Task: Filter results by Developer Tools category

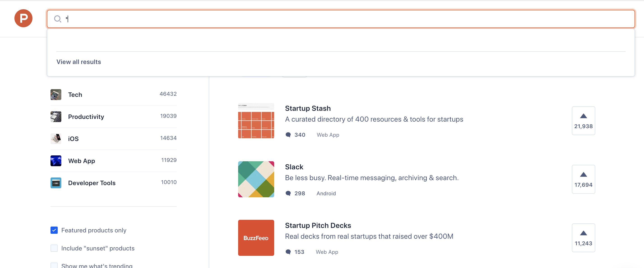Action: click(92, 183)
